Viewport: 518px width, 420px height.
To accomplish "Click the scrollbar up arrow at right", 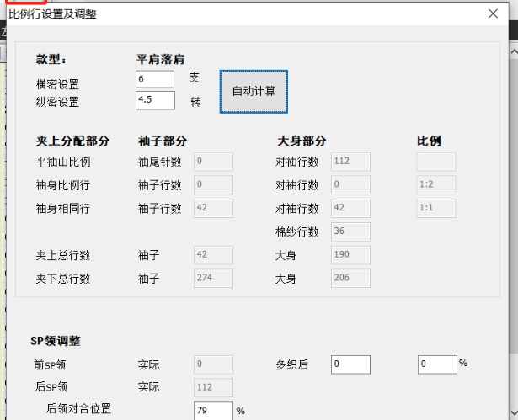I will pyautogui.click(x=514, y=52).
